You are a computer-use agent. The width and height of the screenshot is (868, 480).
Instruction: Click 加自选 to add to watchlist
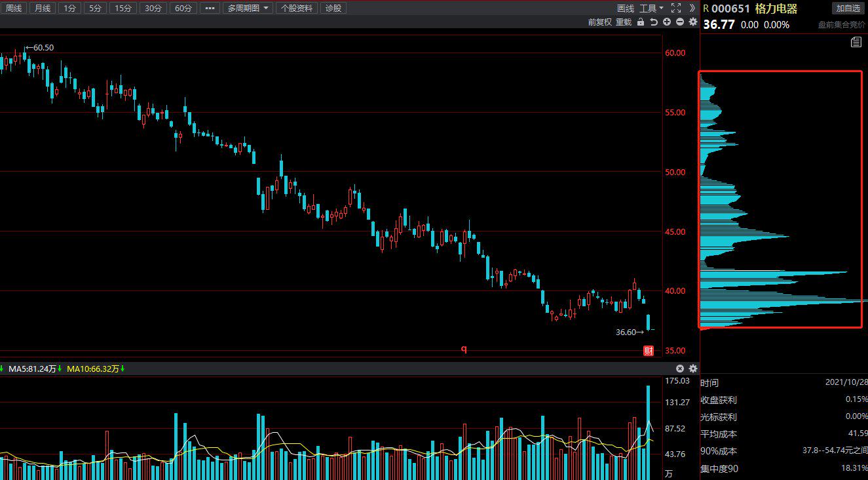(848, 8)
